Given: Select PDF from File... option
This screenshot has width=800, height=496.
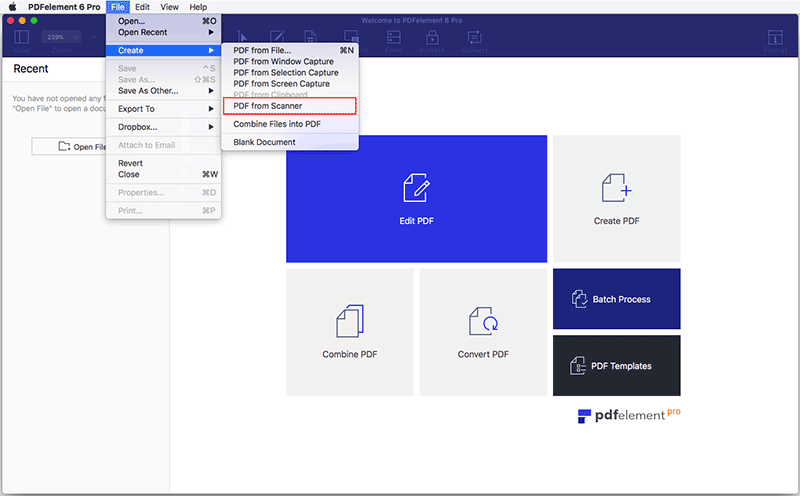Looking at the screenshot, I should [x=290, y=50].
